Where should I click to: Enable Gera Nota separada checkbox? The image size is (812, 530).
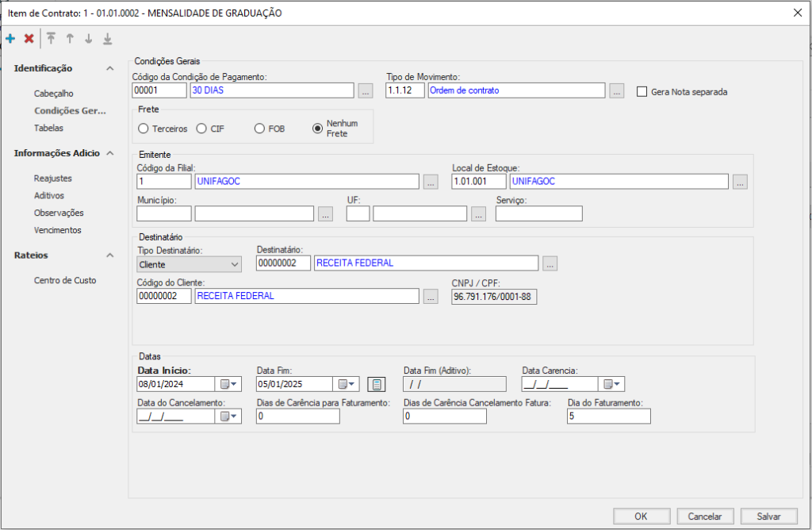(642, 91)
